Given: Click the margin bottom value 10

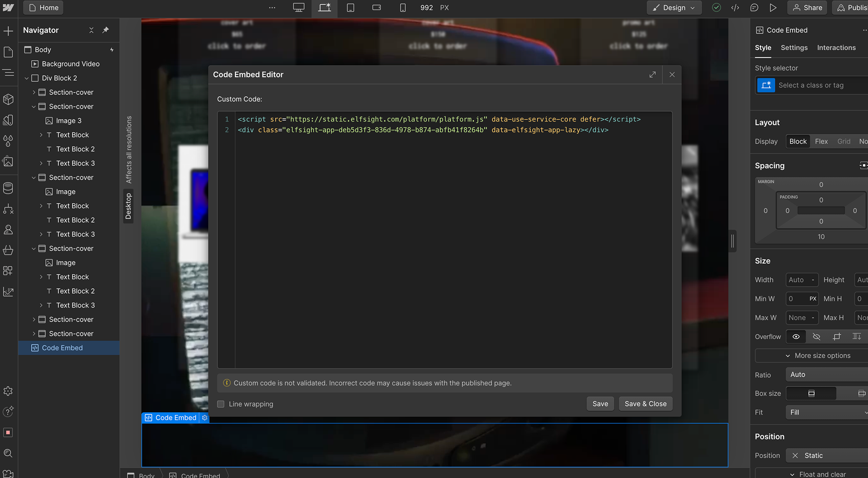Looking at the screenshot, I should click(x=821, y=237).
